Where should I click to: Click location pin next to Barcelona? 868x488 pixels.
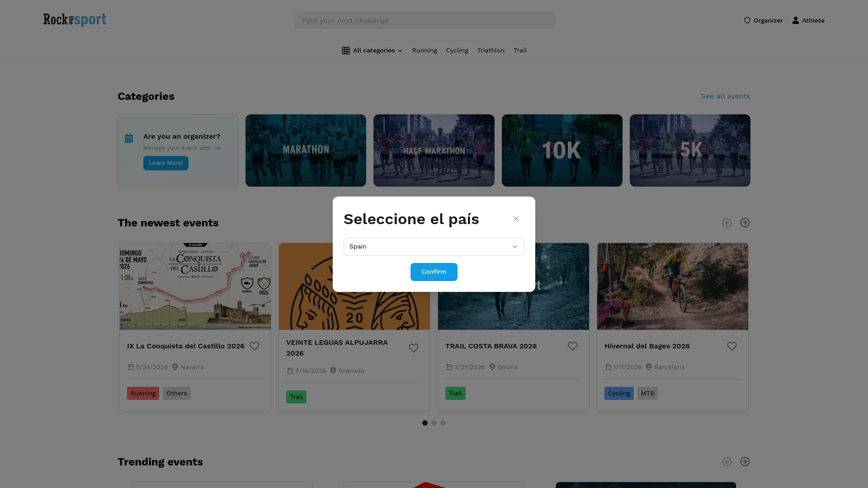[x=649, y=367]
